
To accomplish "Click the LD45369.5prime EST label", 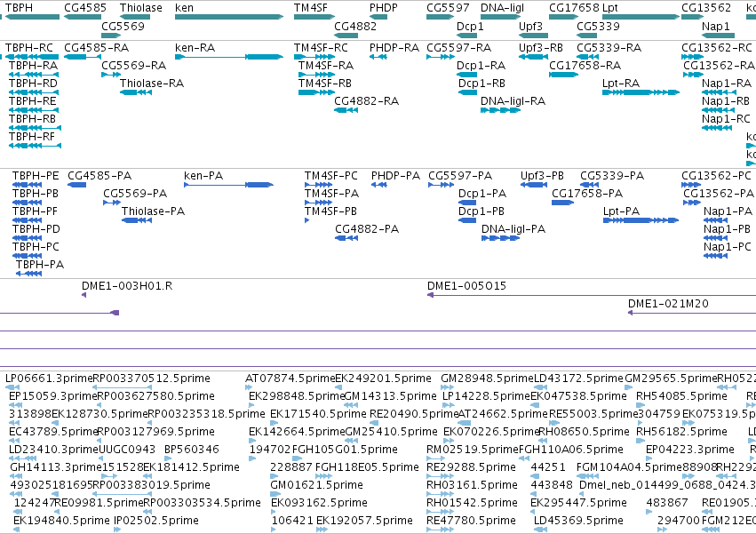I will pyautogui.click(x=578, y=521).
